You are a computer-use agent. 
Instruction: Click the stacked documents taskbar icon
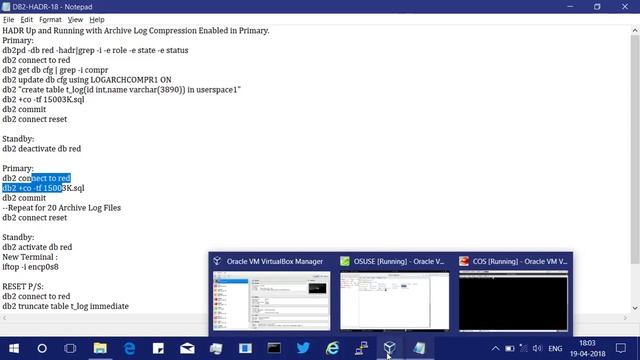pyautogui.click(x=216, y=348)
